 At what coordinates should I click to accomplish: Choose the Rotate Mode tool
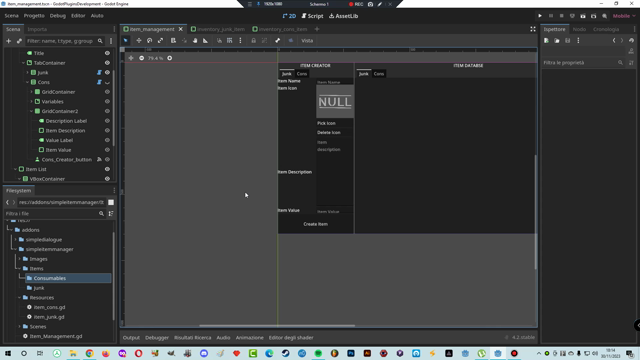click(149, 40)
